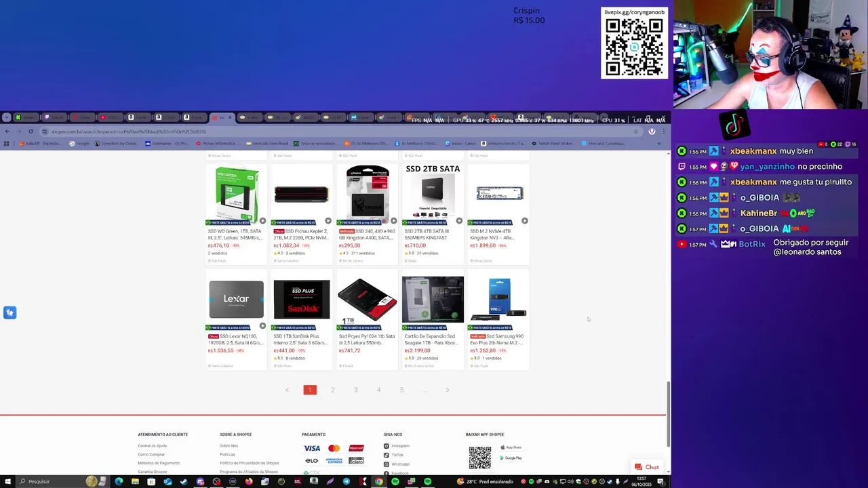Focus the shopee.com.br address bar
Screen dimensions: 868x488
(339, 131)
